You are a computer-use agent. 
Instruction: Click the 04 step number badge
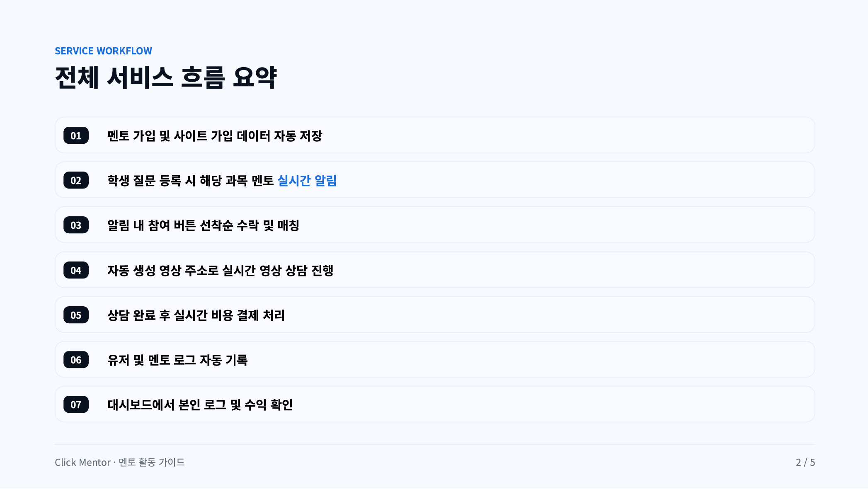tap(76, 270)
